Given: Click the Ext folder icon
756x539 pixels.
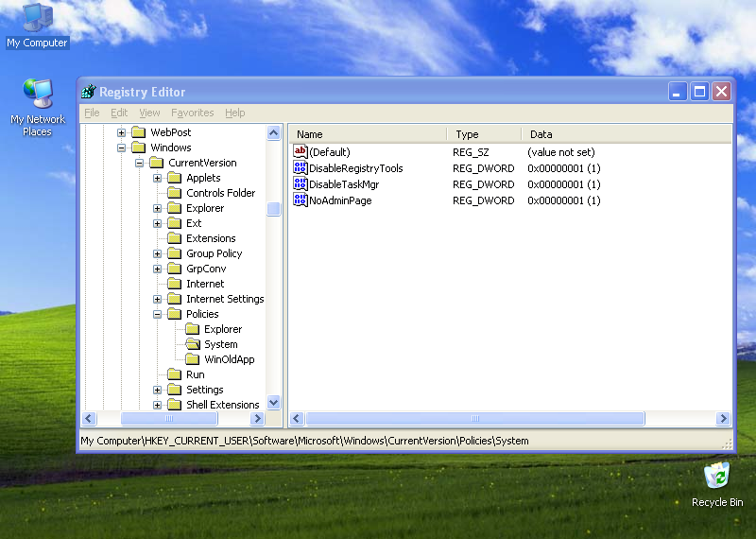Looking at the screenshot, I should 175,223.
